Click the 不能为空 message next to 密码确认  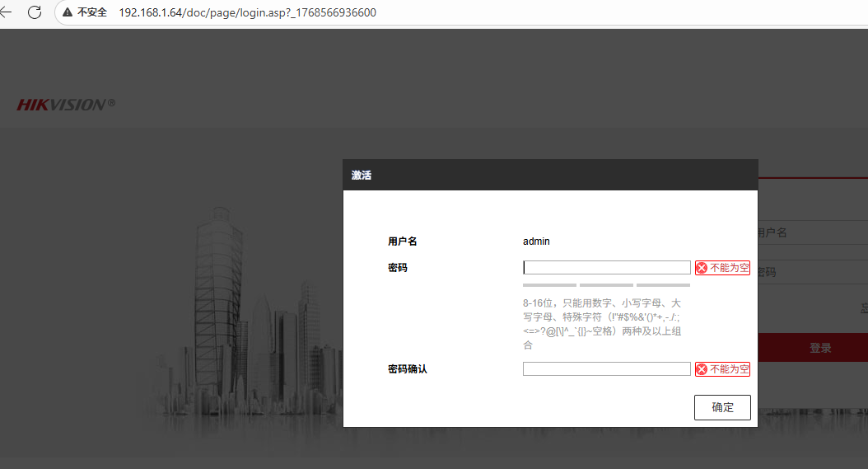click(x=730, y=369)
